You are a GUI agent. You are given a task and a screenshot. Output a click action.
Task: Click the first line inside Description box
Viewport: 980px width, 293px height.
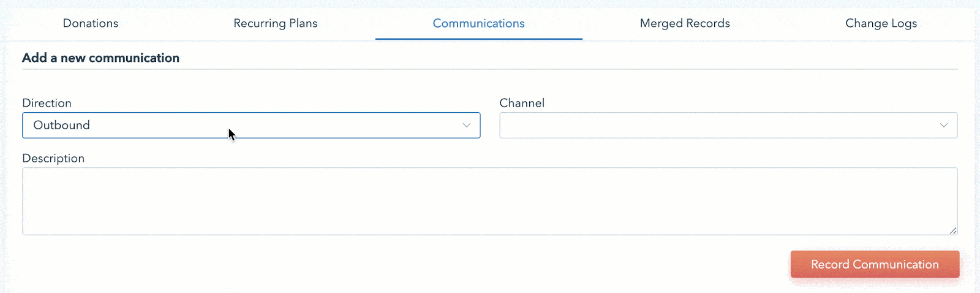[x=489, y=178]
